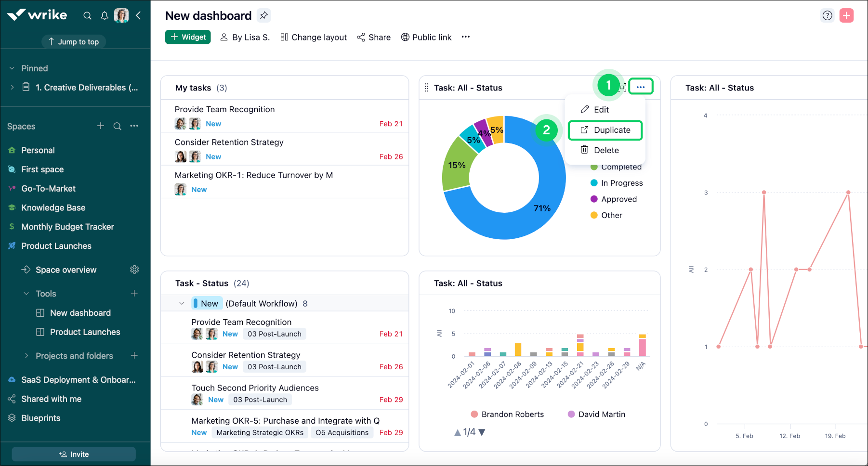The width and height of the screenshot is (868, 466).
Task: Add a new space with the plus icon
Action: coord(100,126)
